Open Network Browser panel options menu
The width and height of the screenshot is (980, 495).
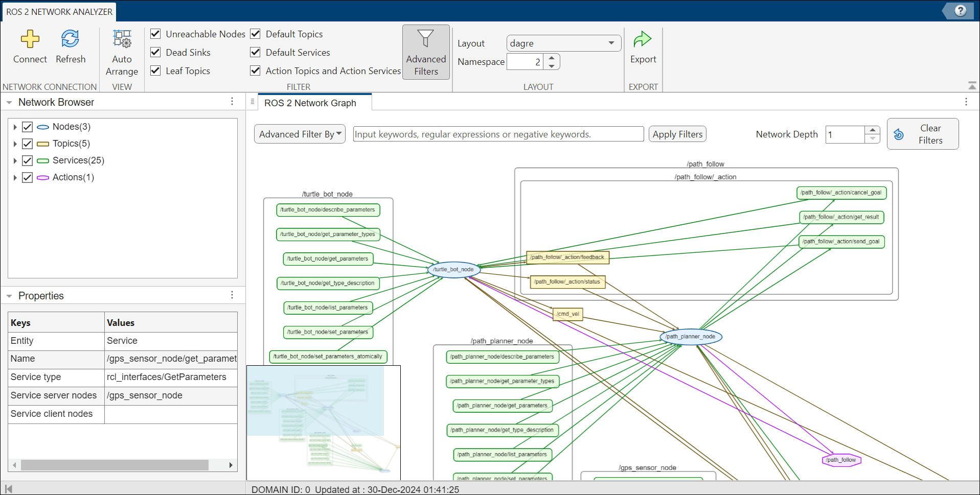[232, 102]
